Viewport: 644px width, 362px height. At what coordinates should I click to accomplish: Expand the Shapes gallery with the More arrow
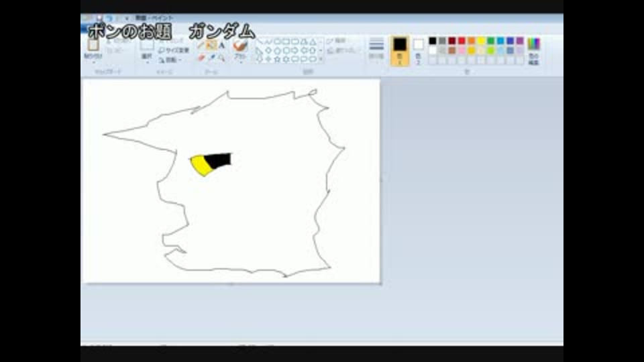pos(321,60)
